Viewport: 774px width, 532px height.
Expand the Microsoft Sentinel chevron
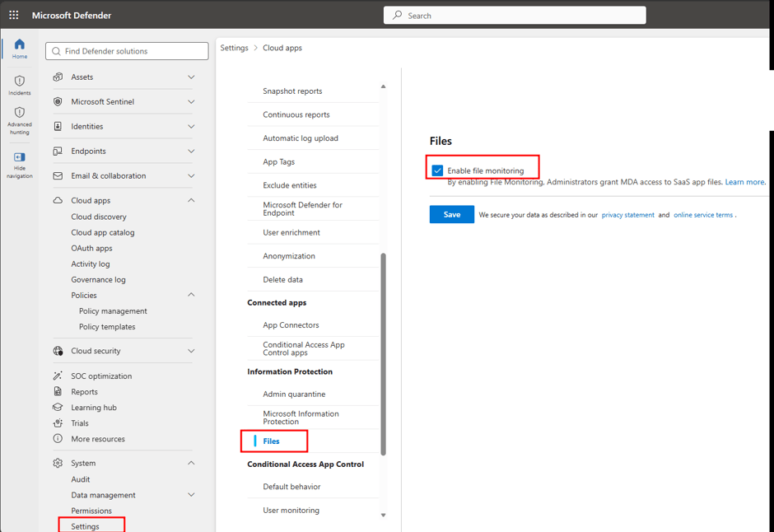[191, 101]
